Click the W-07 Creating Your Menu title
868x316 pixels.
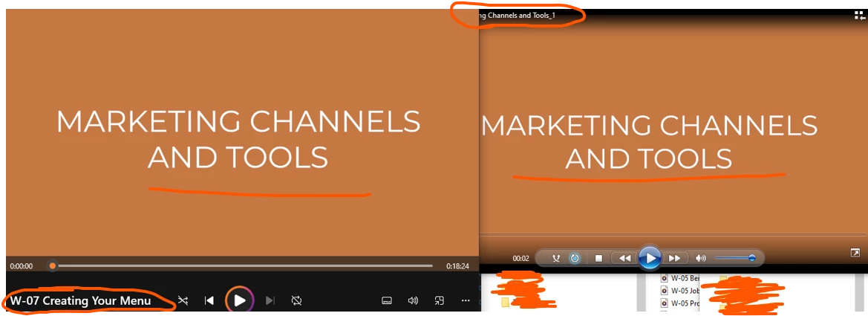click(x=80, y=301)
